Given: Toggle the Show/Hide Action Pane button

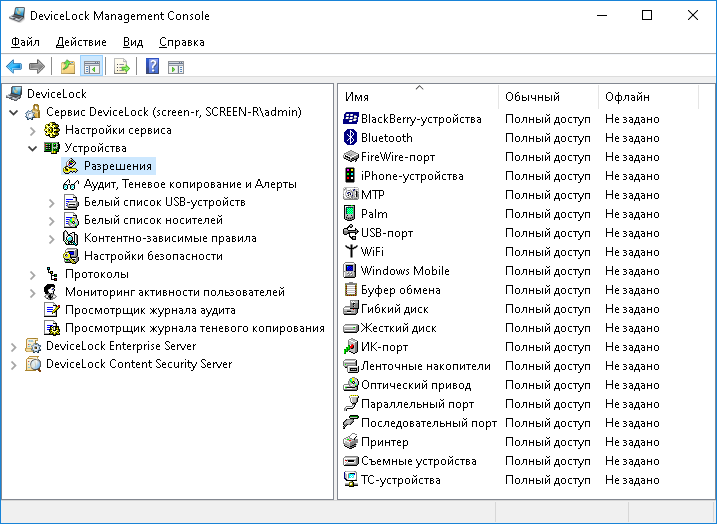Looking at the screenshot, I should (x=176, y=67).
